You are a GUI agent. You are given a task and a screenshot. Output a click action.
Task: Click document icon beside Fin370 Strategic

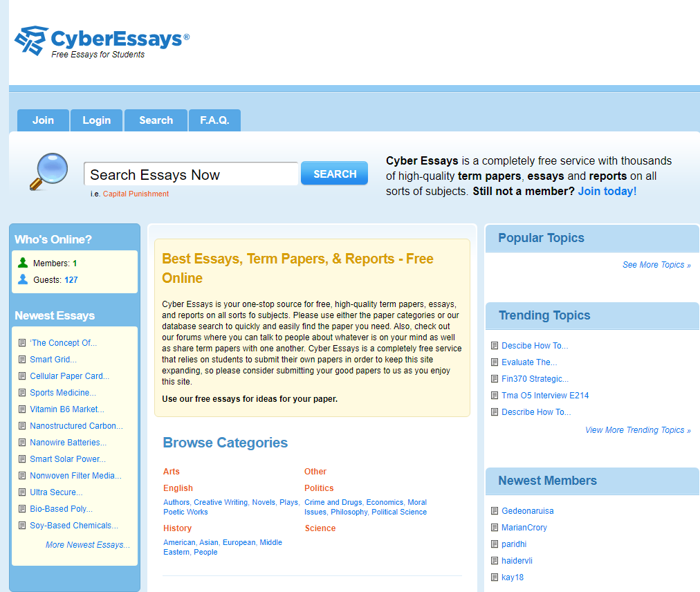click(x=494, y=378)
